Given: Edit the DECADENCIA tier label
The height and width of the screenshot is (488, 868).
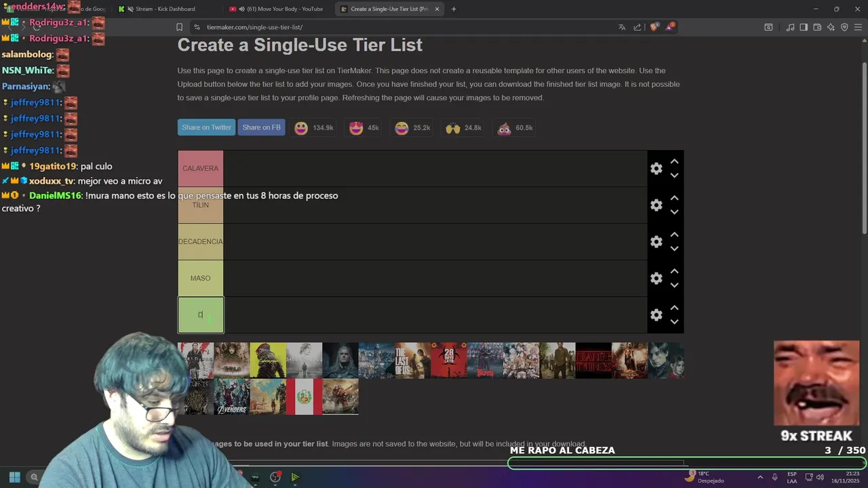Looking at the screenshot, I should (x=200, y=242).
